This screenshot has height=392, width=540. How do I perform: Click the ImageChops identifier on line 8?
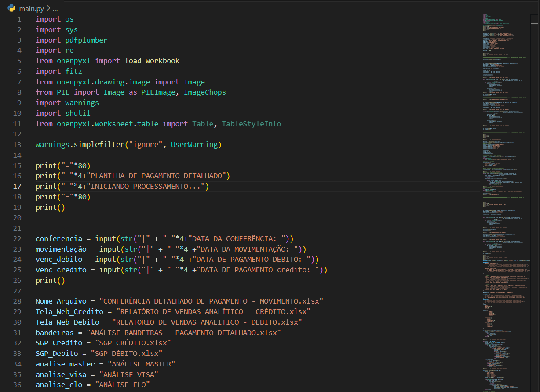pos(204,92)
